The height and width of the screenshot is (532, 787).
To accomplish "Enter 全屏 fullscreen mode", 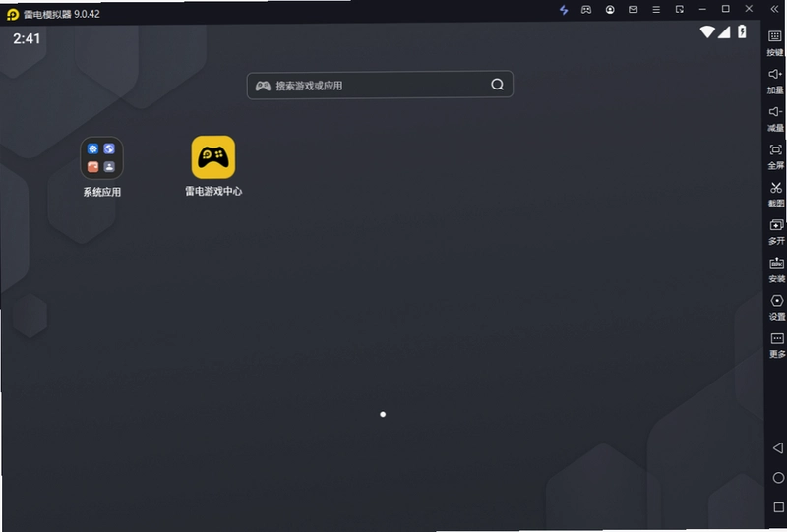I will (x=775, y=156).
